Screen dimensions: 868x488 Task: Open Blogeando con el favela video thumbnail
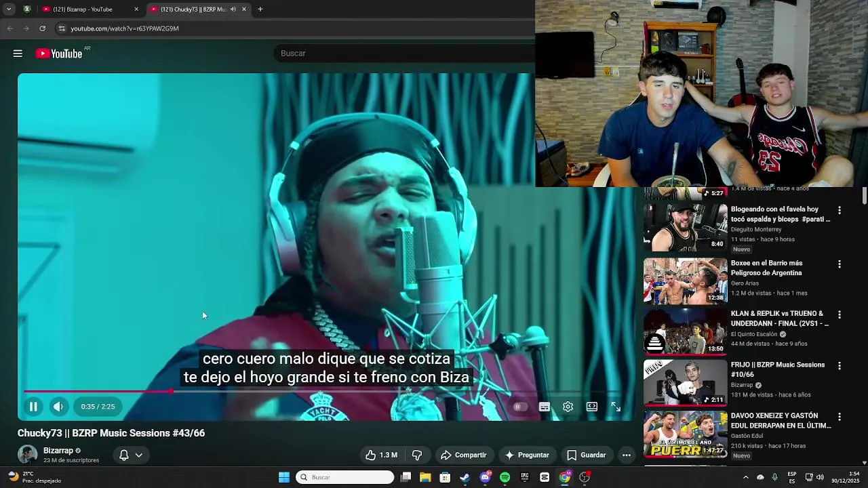click(x=685, y=227)
